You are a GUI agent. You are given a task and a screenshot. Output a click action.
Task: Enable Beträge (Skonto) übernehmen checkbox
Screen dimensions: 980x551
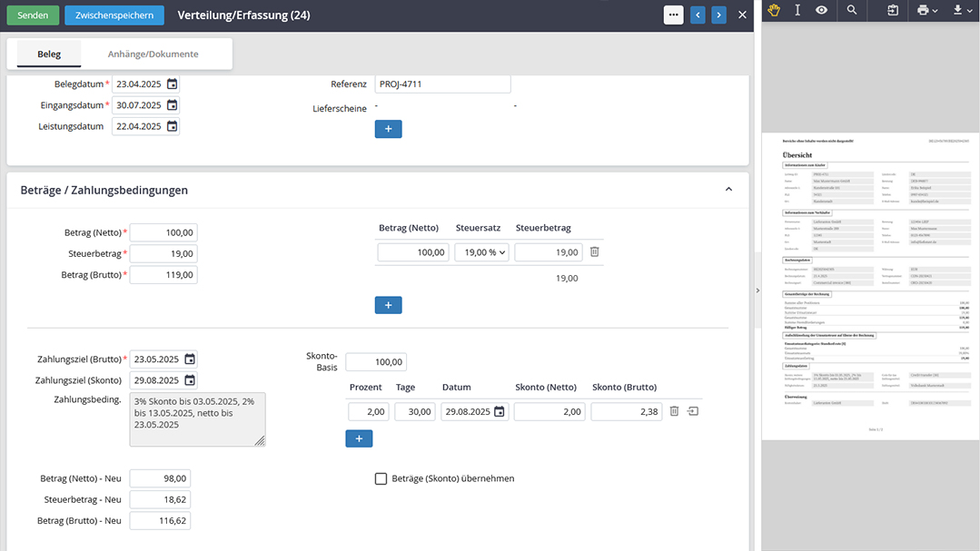point(381,478)
